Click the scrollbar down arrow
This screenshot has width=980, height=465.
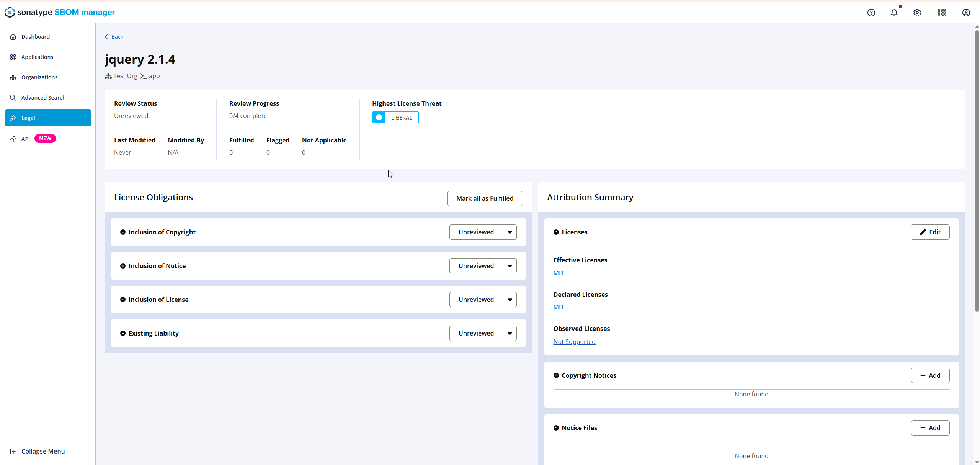977,462
